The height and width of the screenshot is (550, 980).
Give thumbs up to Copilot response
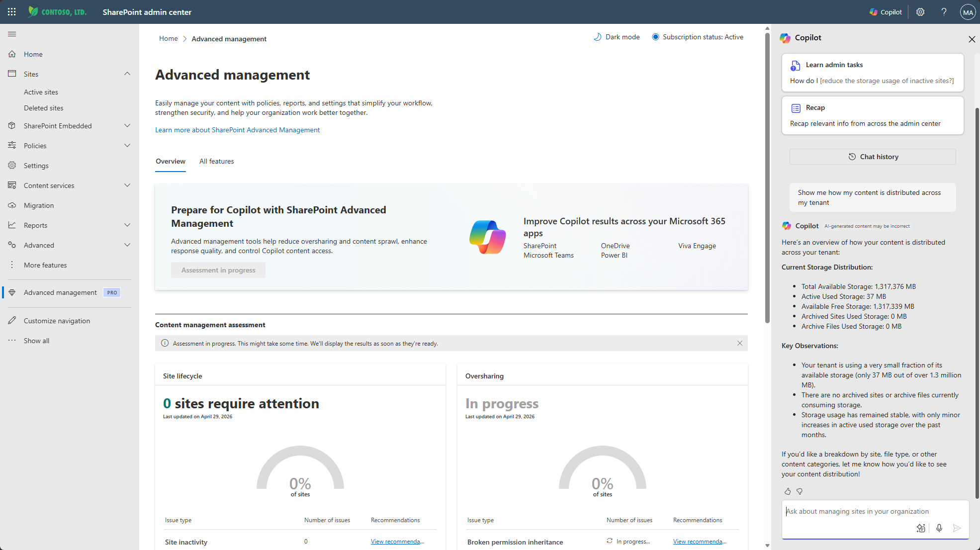[x=788, y=491]
